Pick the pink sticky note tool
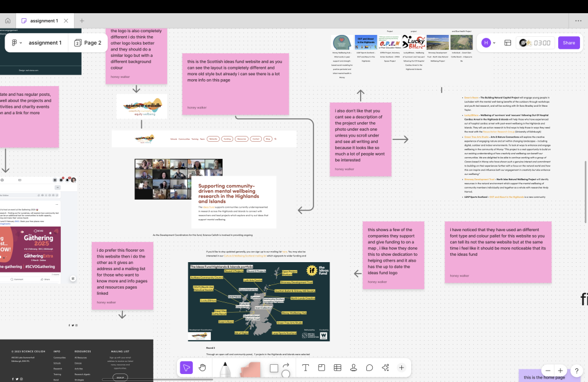This screenshot has height=382, width=588. 250,370
